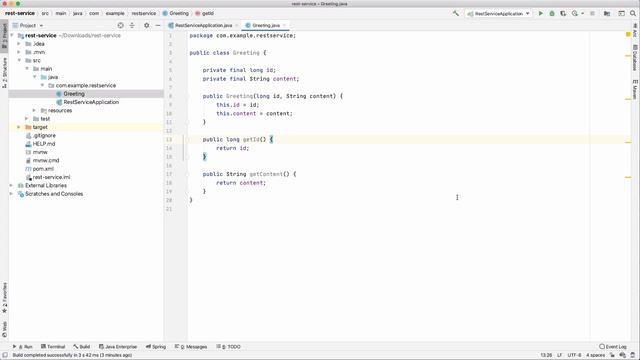This screenshot has height=360, width=640.
Task: Click the tool window toggle in bottom-left corner
Action: [x=4, y=355]
